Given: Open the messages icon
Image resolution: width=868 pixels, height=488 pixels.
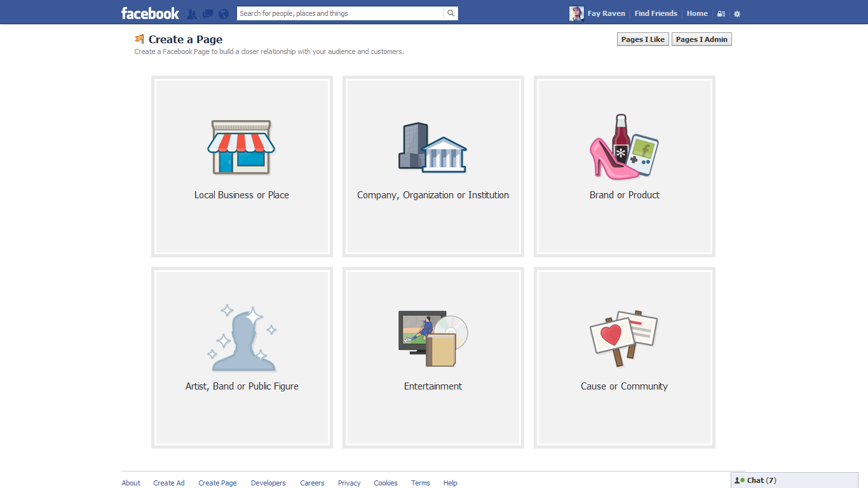Looking at the screenshot, I should click(208, 13).
